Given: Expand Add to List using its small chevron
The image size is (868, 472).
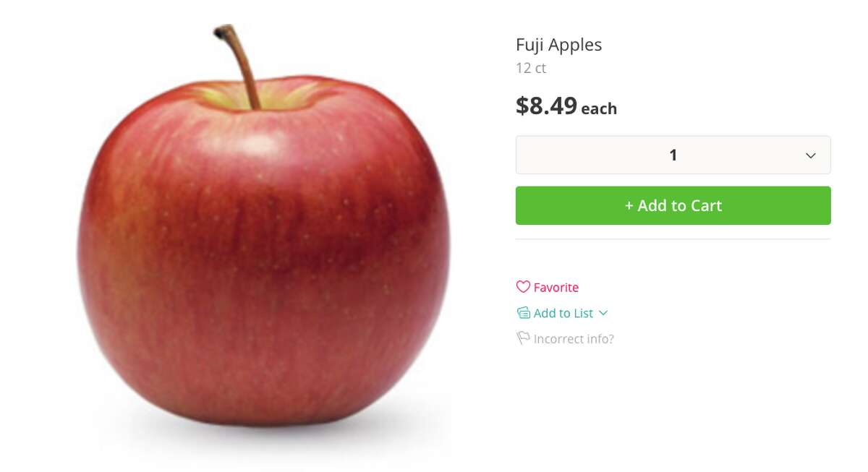Looking at the screenshot, I should point(603,313).
